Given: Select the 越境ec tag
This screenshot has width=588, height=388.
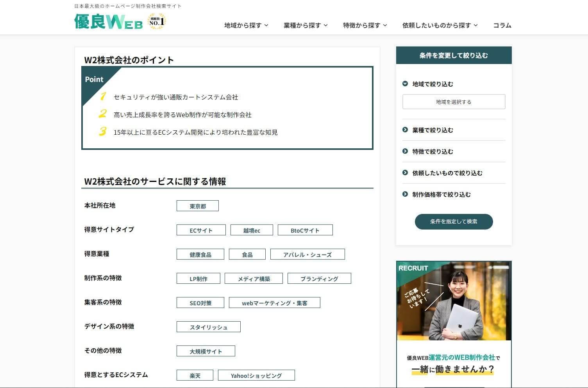Looking at the screenshot, I should 252,230.
